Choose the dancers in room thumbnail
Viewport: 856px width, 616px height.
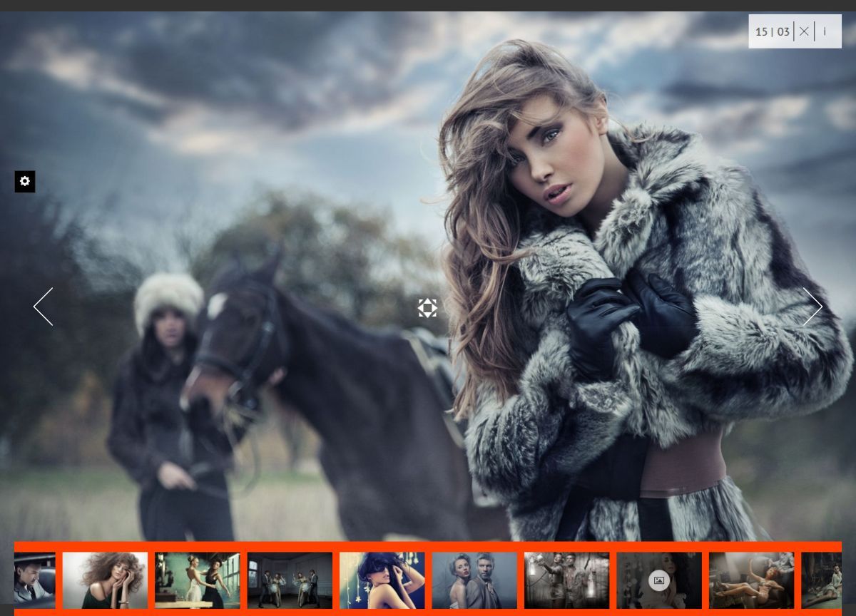(x=290, y=580)
